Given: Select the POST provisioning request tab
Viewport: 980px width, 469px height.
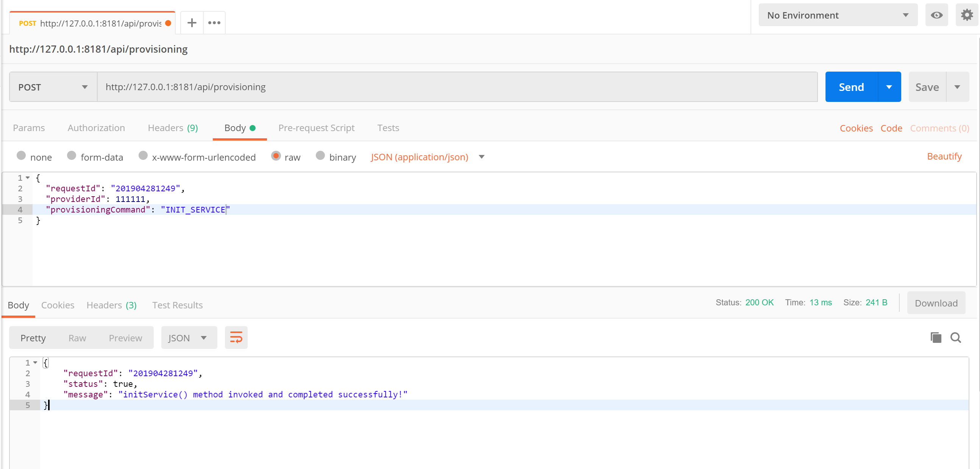Looking at the screenshot, I should tap(92, 23).
